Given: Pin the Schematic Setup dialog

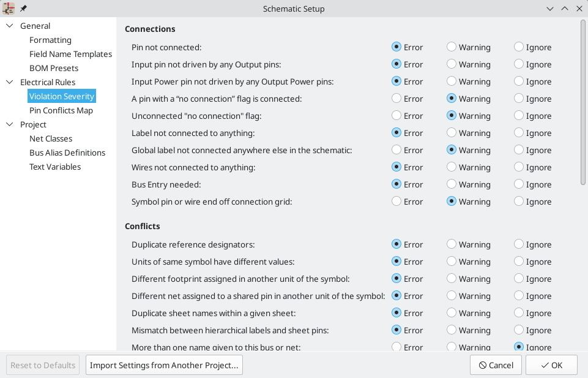Looking at the screenshot, I should [x=23, y=9].
